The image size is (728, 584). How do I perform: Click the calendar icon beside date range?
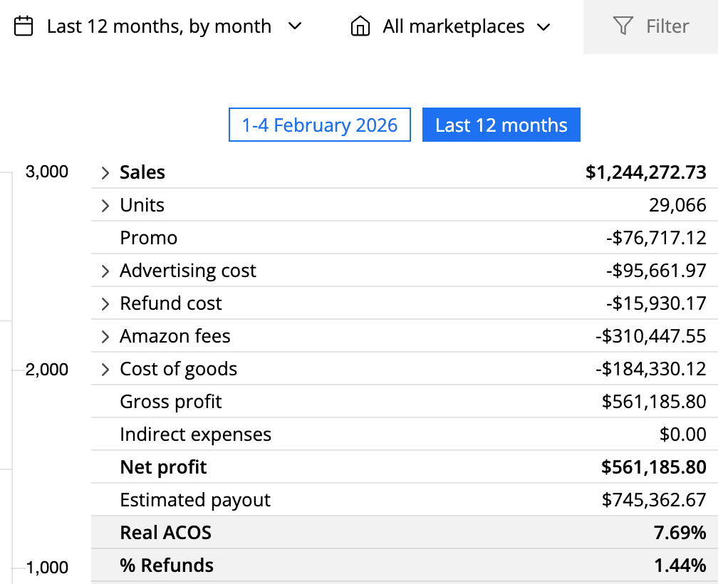24,27
